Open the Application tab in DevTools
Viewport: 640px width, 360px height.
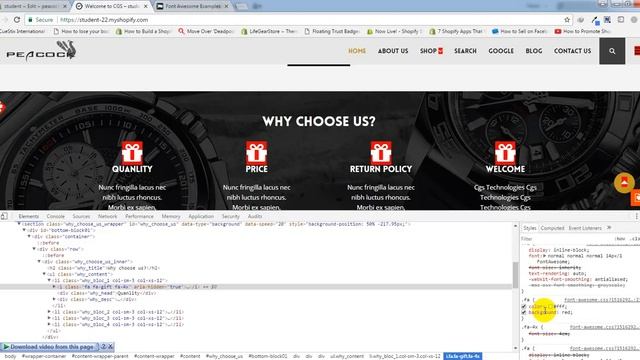[x=201, y=216]
